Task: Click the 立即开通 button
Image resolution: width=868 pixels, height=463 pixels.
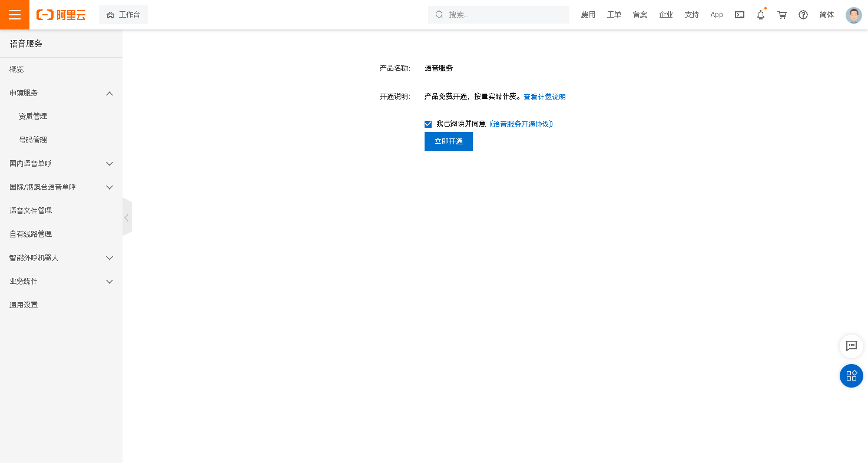Action: pos(448,141)
